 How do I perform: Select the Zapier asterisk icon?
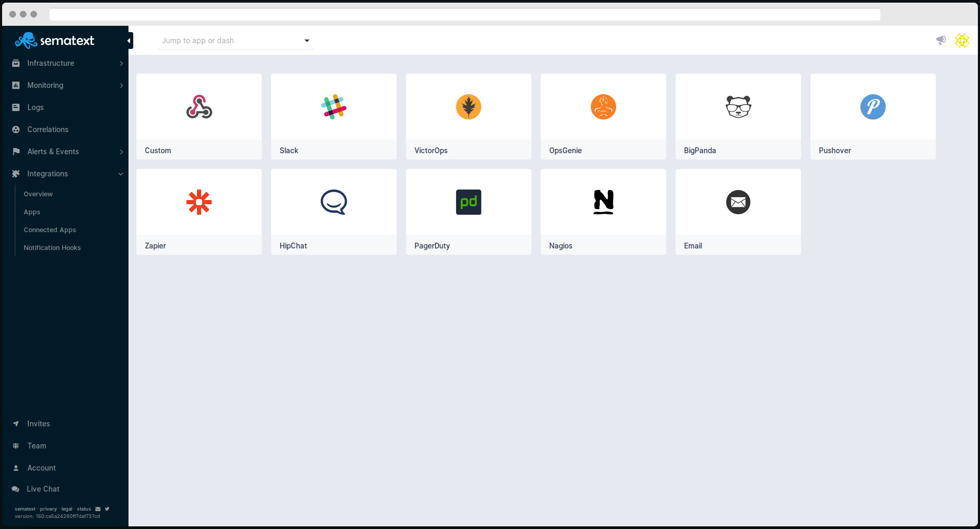point(199,202)
